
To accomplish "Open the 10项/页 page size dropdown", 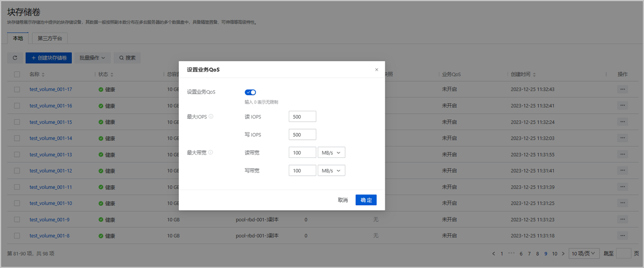I will 584,253.
